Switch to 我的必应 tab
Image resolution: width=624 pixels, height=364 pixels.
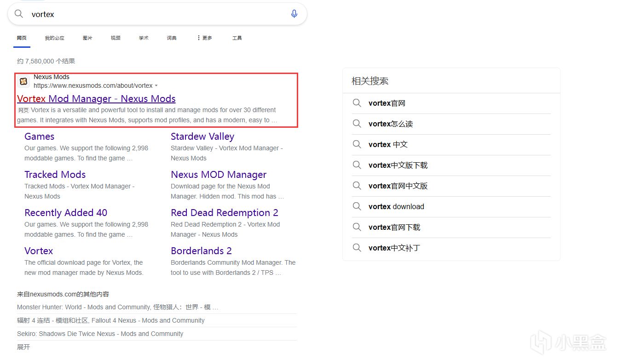click(x=54, y=38)
